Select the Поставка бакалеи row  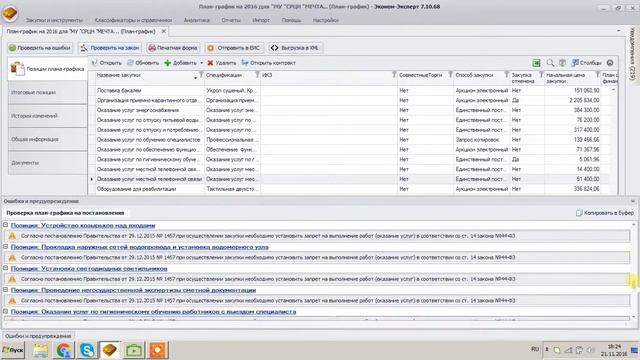(349, 90)
